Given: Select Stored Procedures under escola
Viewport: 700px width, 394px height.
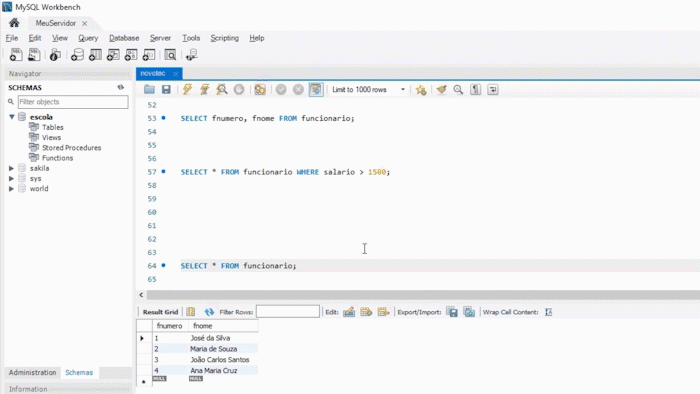Looking at the screenshot, I should pyautogui.click(x=71, y=148).
